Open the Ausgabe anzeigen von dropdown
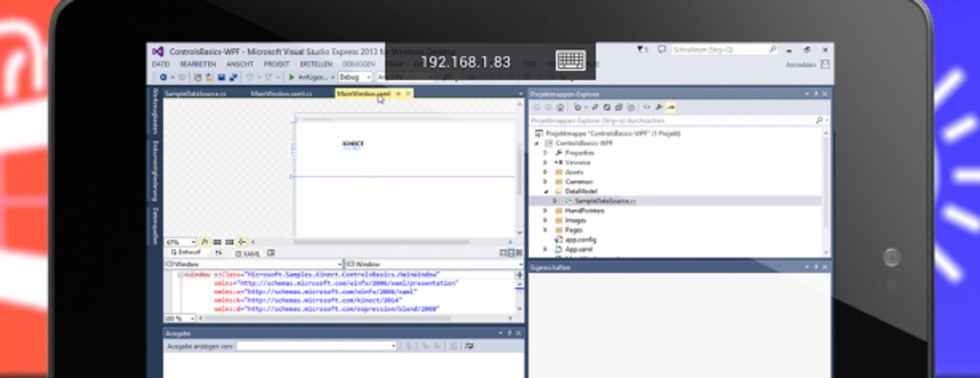Viewport: 980px width, 378px height. (316, 346)
